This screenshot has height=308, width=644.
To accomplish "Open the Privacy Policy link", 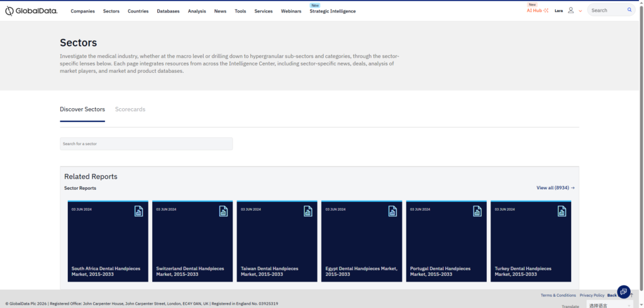I will click(x=592, y=295).
